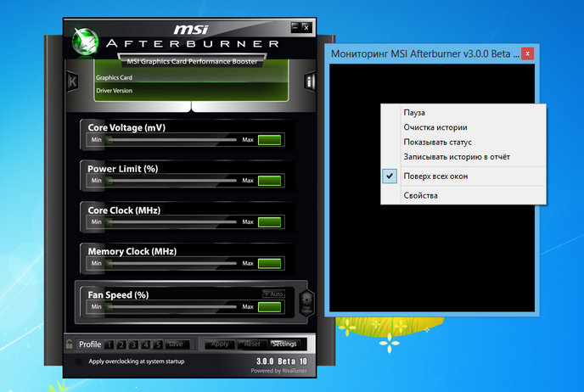Click the profile Save button
The image size is (584, 392).
tap(176, 344)
